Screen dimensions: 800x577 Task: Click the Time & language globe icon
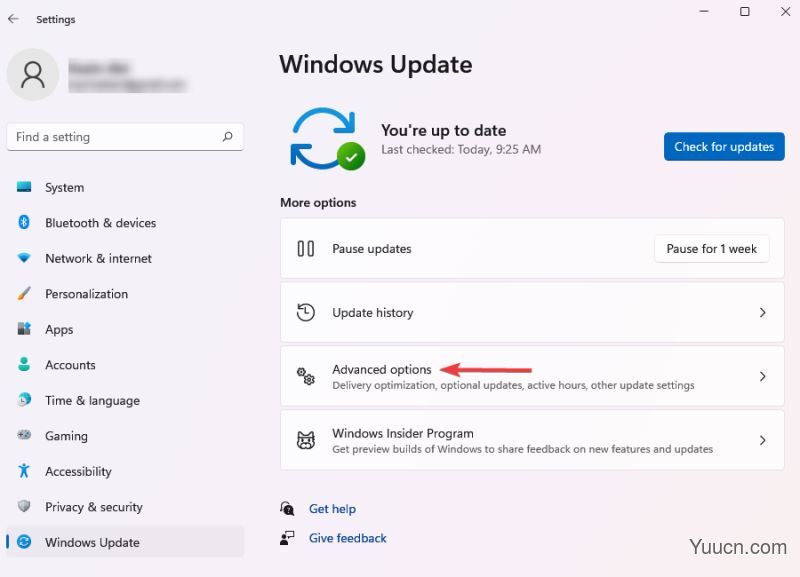pos(23,399)
